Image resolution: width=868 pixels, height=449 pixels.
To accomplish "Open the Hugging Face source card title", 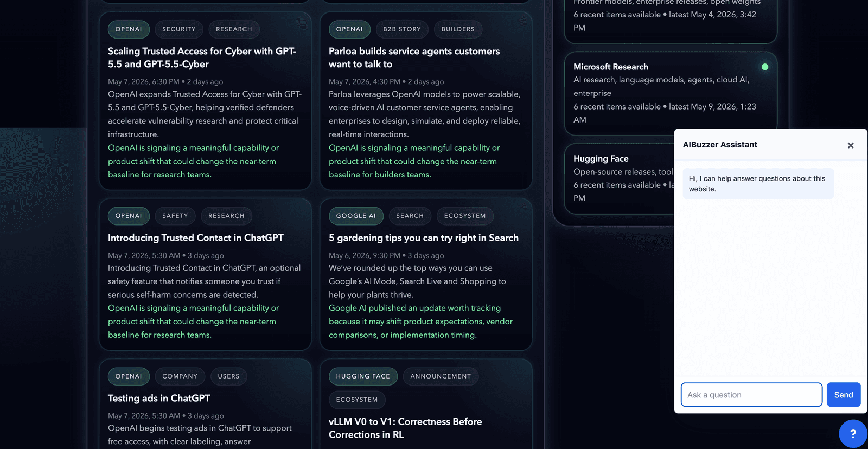I will coord(601,159).
